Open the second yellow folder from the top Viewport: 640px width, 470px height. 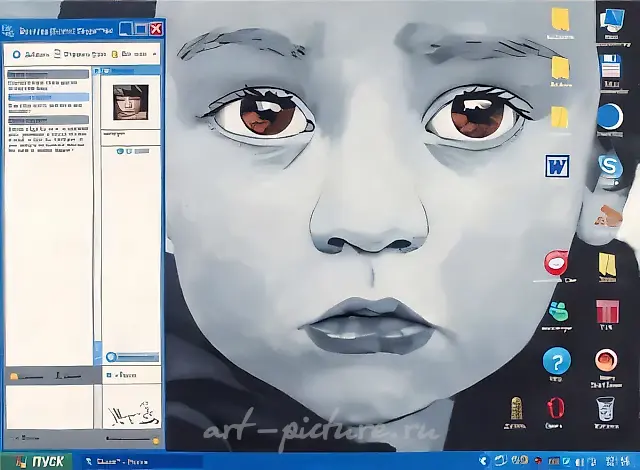tap(561, 70)
